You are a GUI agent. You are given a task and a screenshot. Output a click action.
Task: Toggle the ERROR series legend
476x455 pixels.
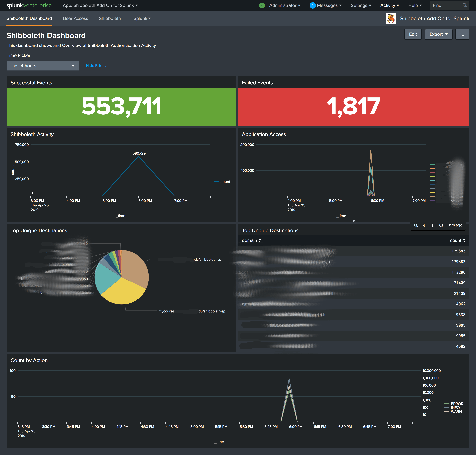(454, 404)
